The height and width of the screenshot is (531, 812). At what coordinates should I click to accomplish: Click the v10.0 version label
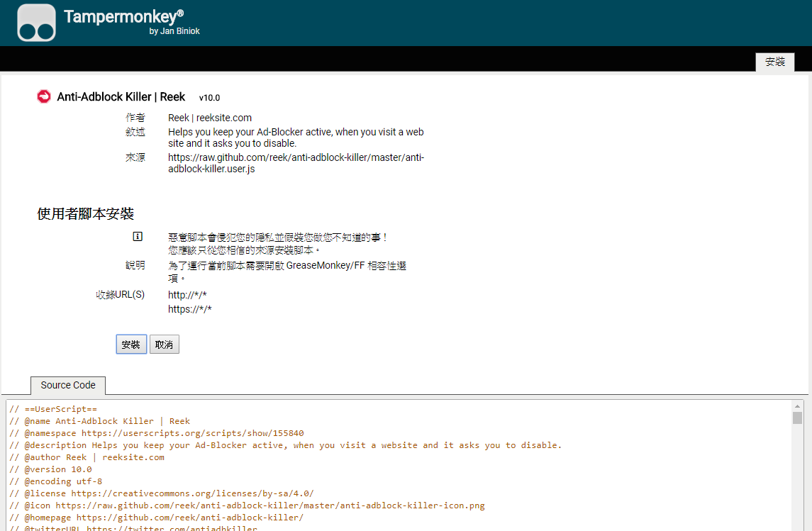[x=209, y=98]
